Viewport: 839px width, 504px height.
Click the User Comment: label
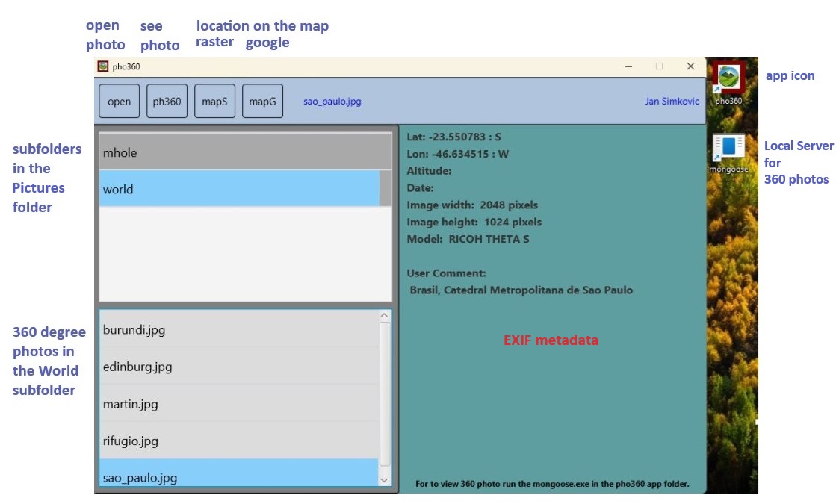(446, 273)
